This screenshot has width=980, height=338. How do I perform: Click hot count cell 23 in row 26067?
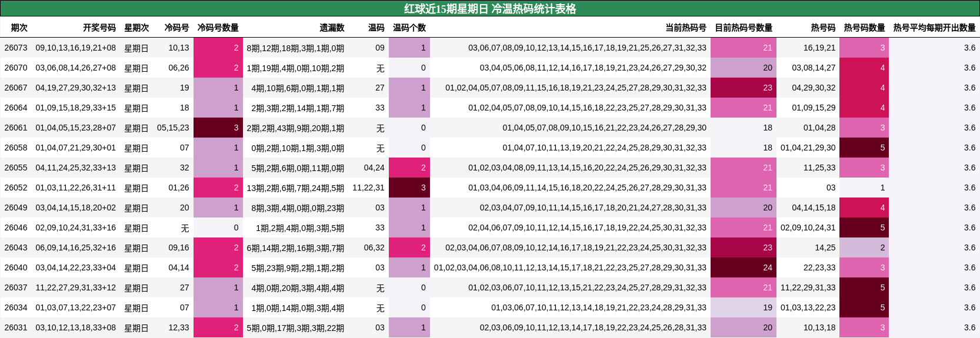coord(744,88)
